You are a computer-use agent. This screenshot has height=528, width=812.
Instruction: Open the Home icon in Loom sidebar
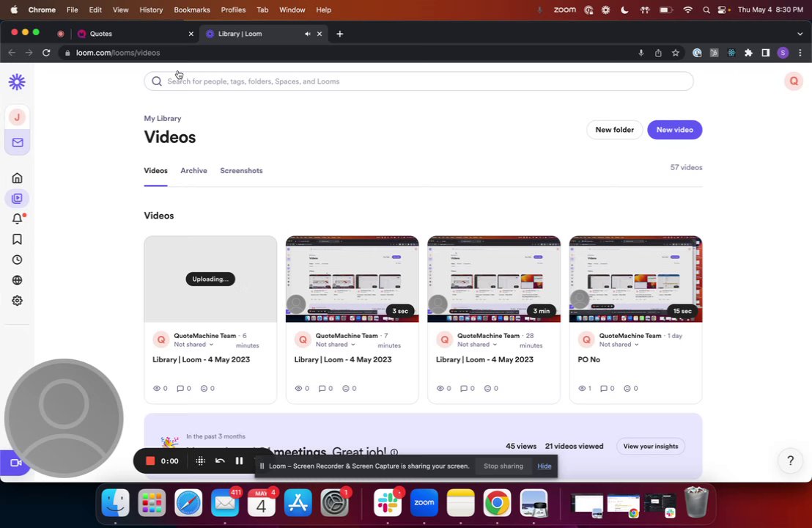coord(17,178)
